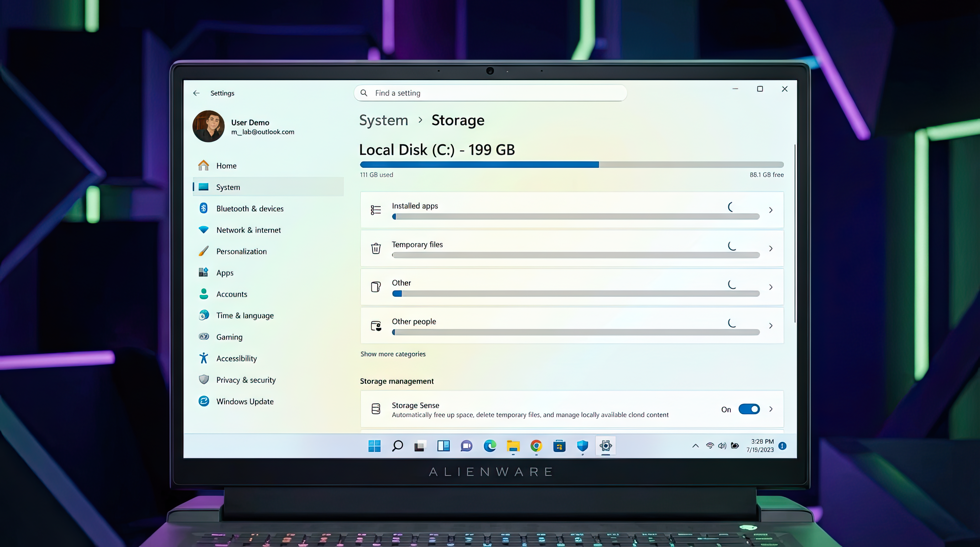Show more storage categories
Image resolution: width=980 pixels, height=547 pixels.
point(393,354)
